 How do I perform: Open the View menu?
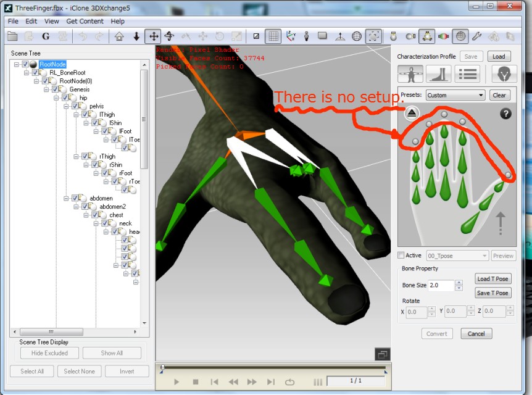click(x=52, y=21)
